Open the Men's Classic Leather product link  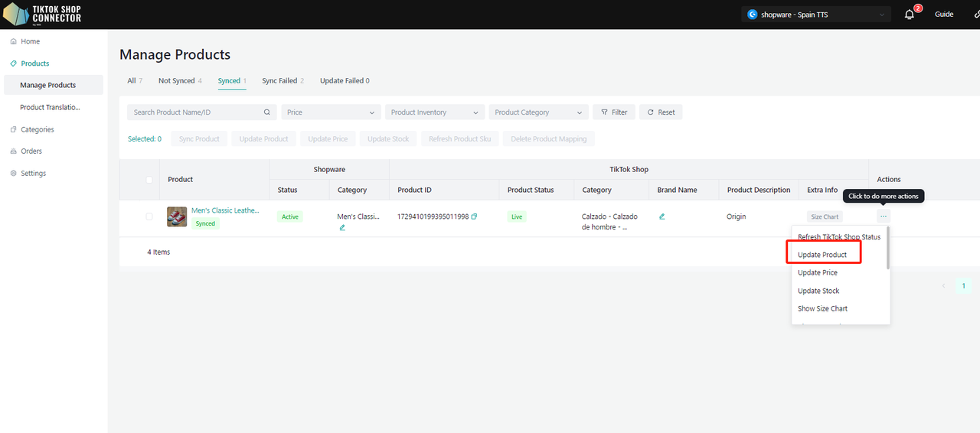[x=225, y=210]
